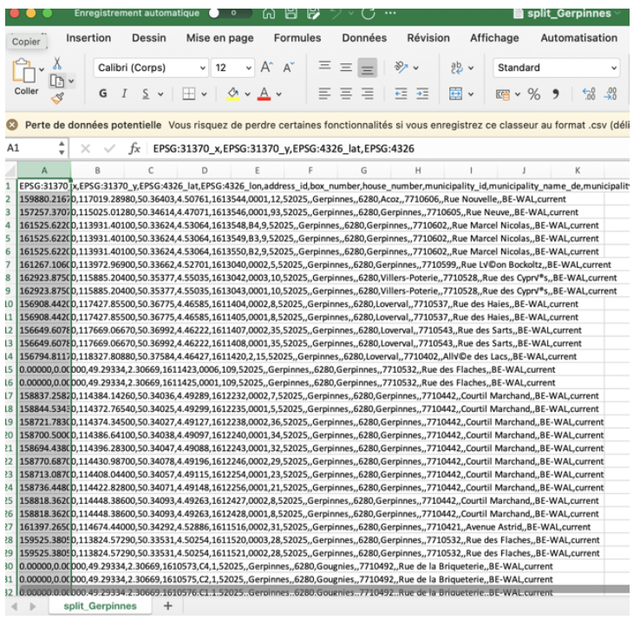Toggle bottom align highlighted icon

[x=367, y=68]
